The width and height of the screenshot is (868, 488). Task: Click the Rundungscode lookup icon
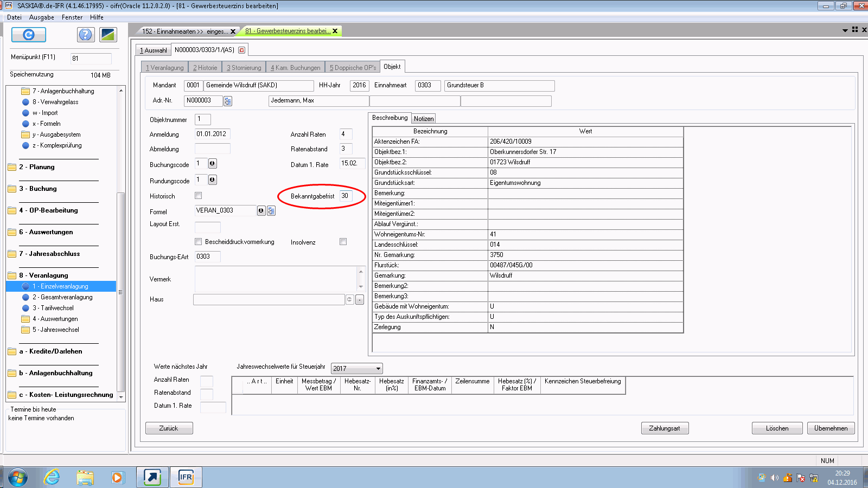212,180
